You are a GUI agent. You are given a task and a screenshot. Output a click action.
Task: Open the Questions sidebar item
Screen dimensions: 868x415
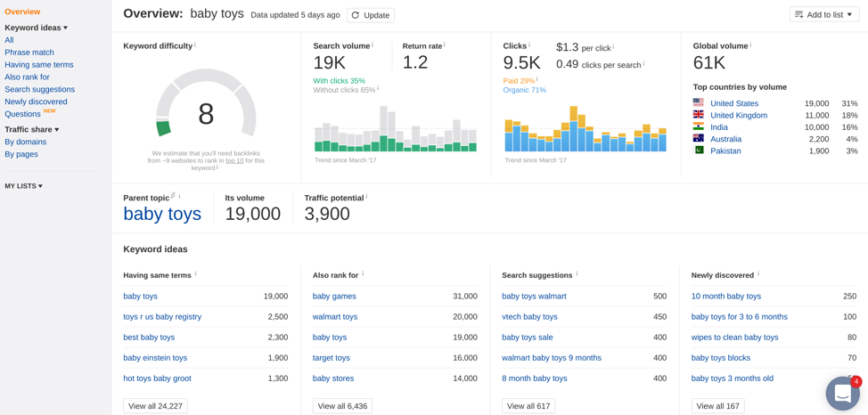tap(22, 114)
